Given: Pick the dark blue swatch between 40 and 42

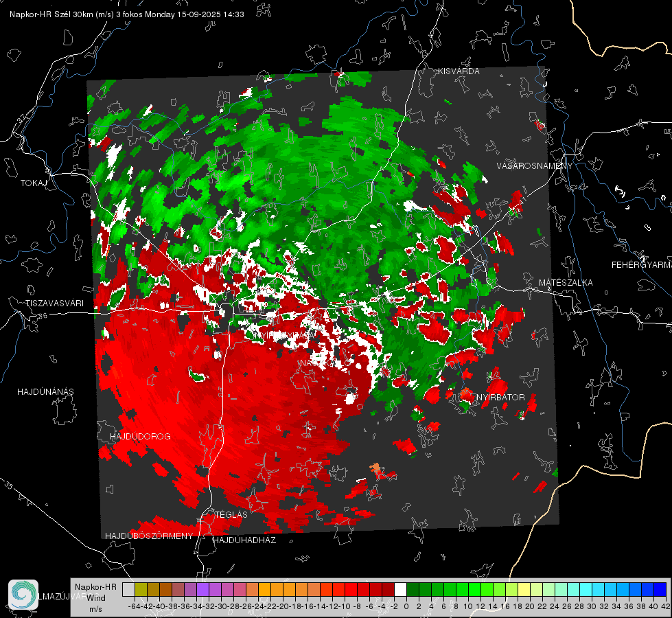Looking at the screenshot, I should 660,590.
